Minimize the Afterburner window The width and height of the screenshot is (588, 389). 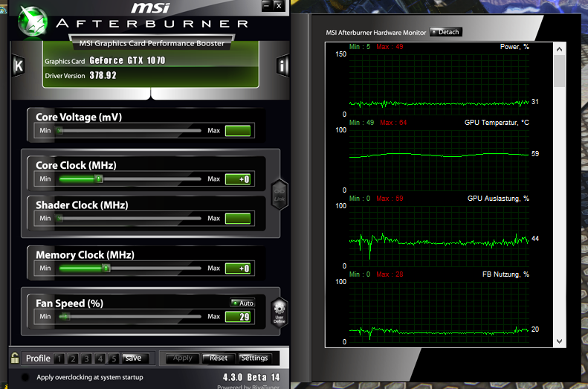pos(266,6)
